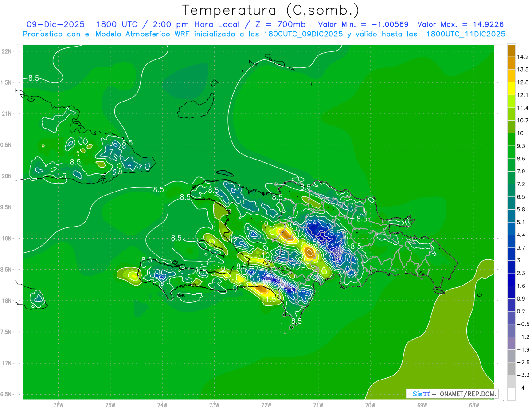Click the "17N" latitude axis label

[7, 363]
